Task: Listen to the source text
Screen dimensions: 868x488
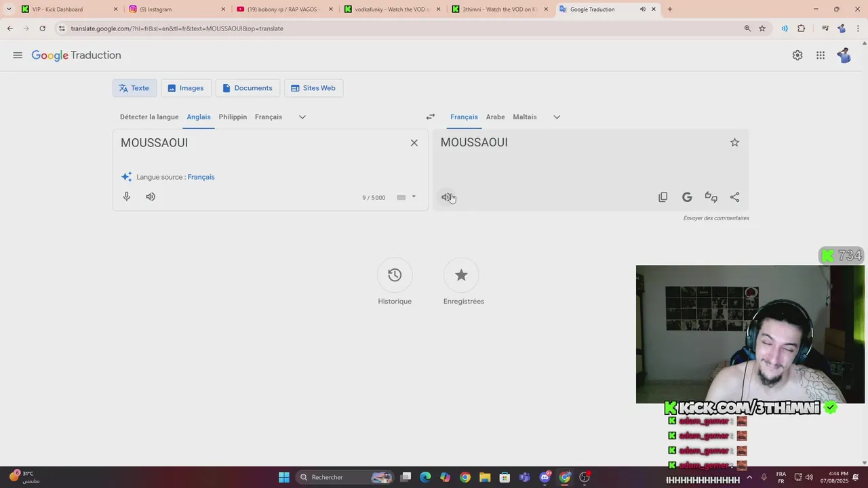Action: coord(151,197)
